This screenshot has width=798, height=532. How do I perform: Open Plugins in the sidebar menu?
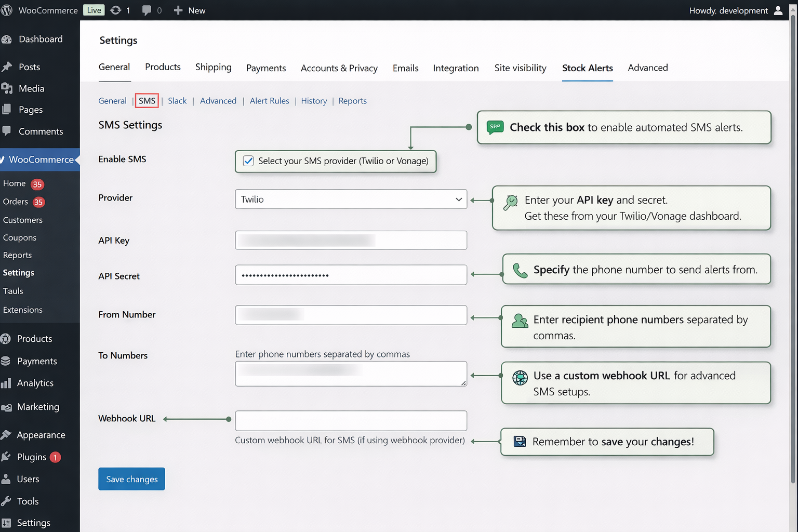tap(32, 457)
